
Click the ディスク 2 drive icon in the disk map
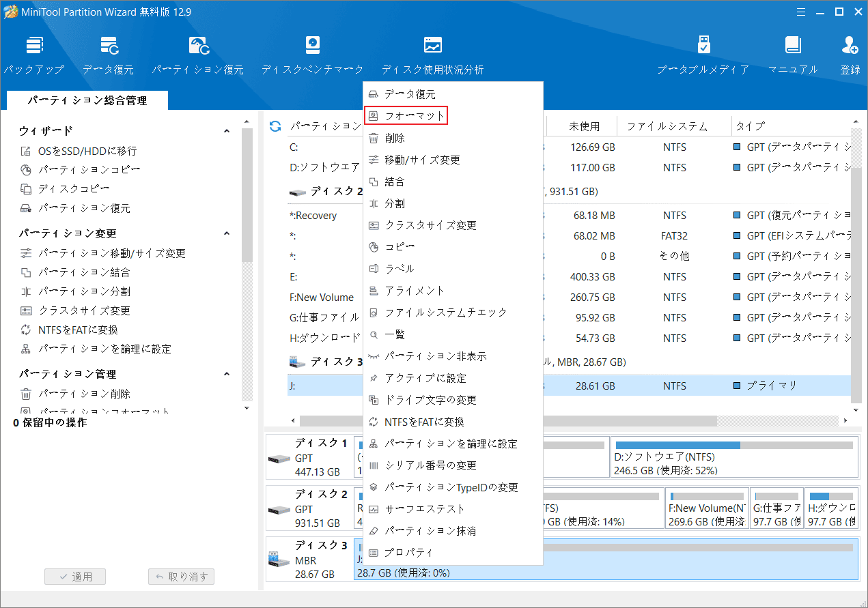tap(279, 509)
